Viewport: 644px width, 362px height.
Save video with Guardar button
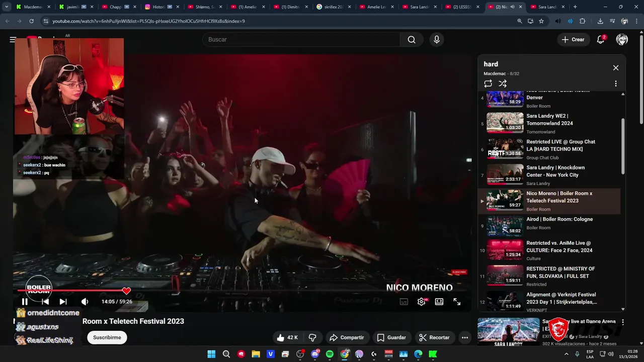[x=391, y=337]
